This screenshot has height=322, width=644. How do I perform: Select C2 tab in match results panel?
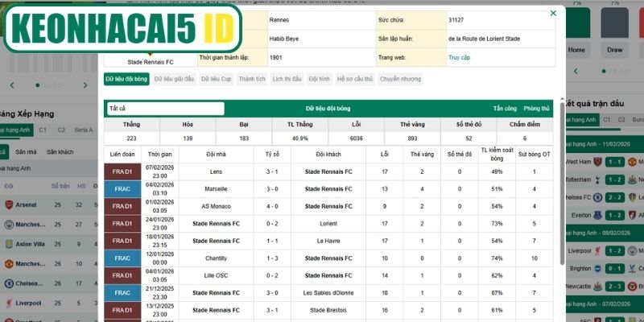coord(621,119)
